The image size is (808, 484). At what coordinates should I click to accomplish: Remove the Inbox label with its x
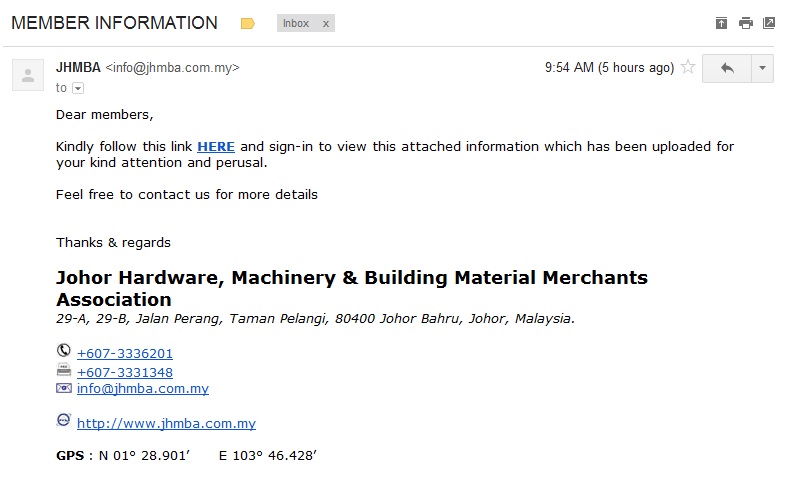coord(326,24)
